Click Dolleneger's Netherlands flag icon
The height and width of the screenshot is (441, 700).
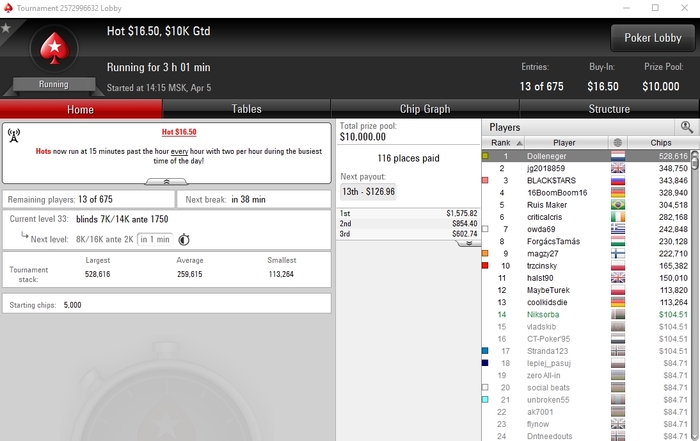tap(618, 156)
